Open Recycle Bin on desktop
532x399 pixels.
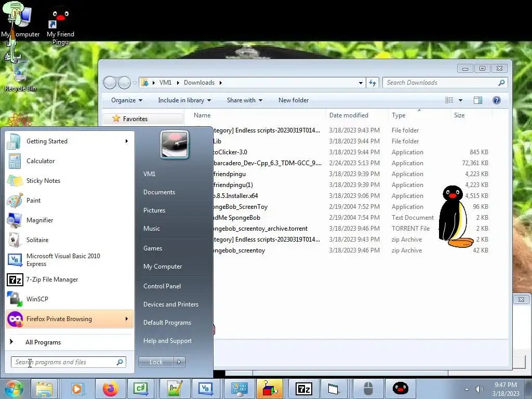click(x=20, y=75)
